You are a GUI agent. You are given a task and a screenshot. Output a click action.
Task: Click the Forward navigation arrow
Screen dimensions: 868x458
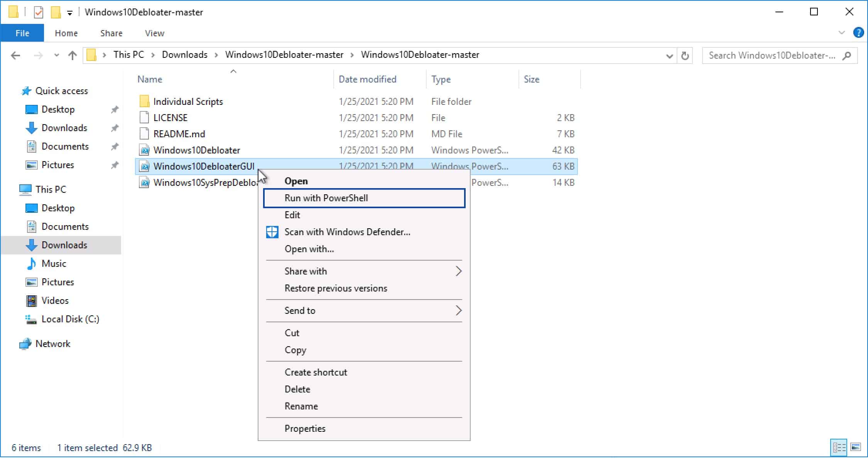tap(38, 56)
